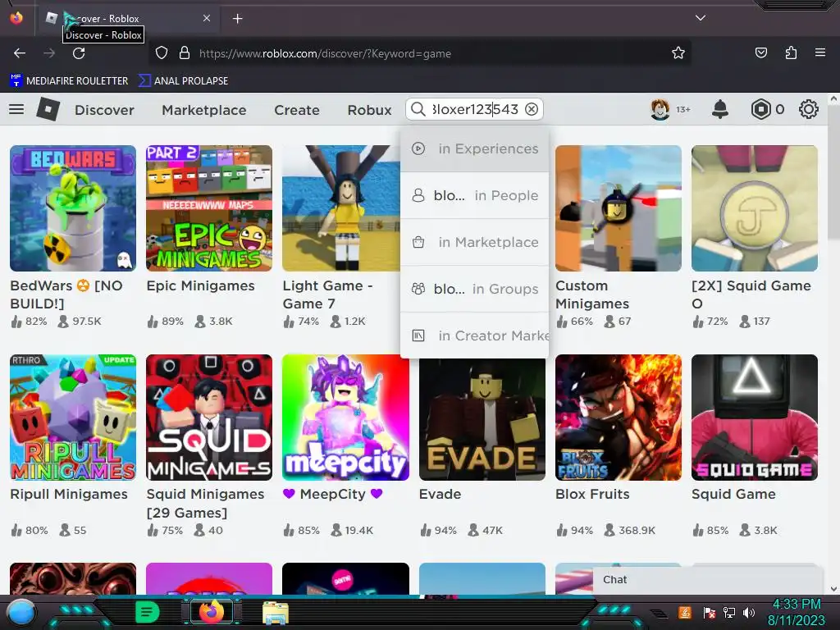Image resolution: width=840 pixels, height=630 pixels.
Task: Open the Start orb on taskbar
Action: [21, 612]
